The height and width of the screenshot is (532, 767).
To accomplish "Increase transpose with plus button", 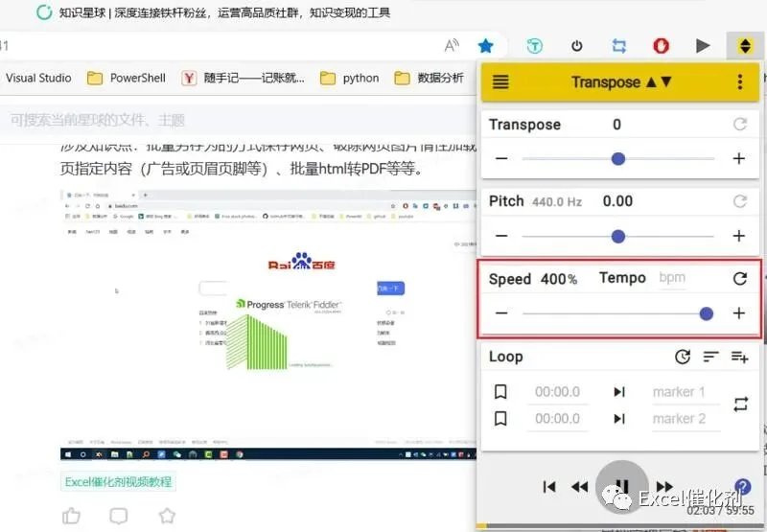I will [x=739, y=158].
